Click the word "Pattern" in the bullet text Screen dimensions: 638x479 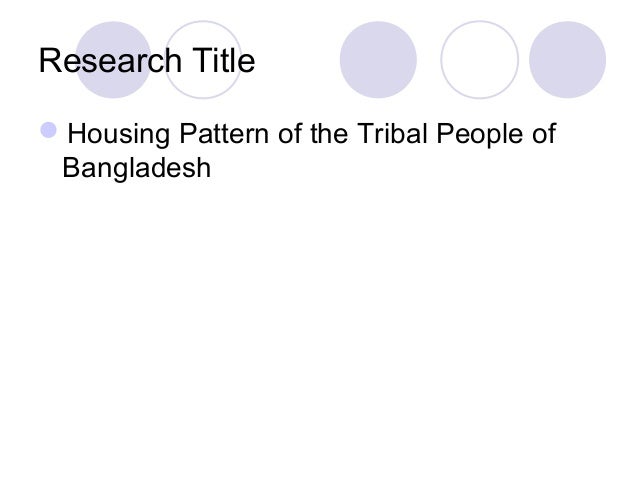(224, 133)
